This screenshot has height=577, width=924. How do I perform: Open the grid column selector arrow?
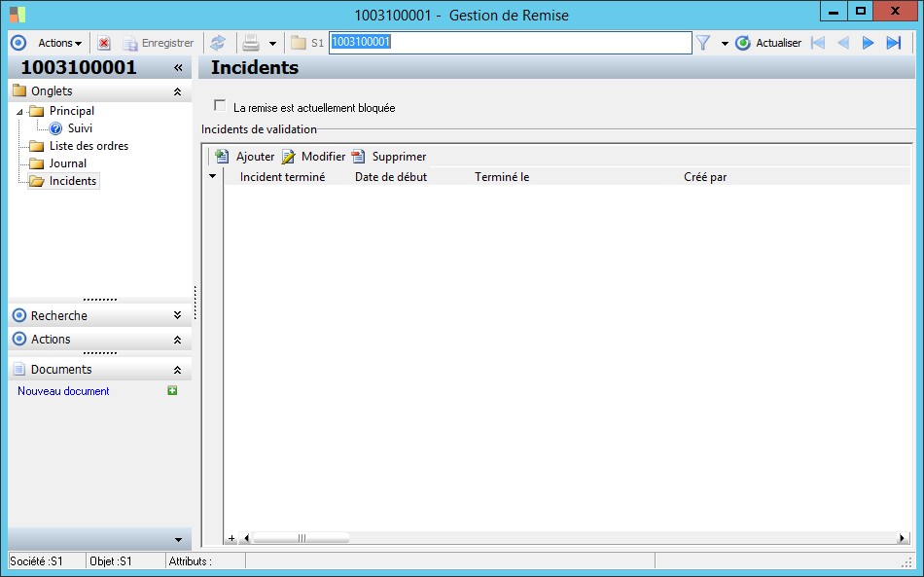[x=213, y=176]
